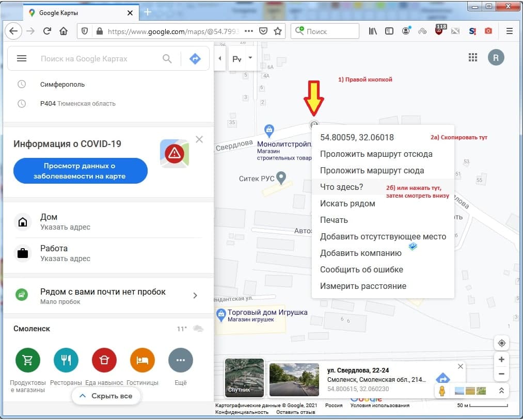Choose Добавить отсутствующее место
This screenshot has width=523, height=420.
point(383,237)
